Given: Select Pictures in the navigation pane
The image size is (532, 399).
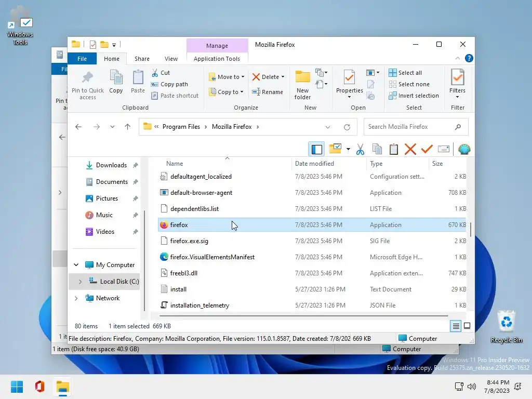Looking at the screenshot, I should (x=102, y=198).
